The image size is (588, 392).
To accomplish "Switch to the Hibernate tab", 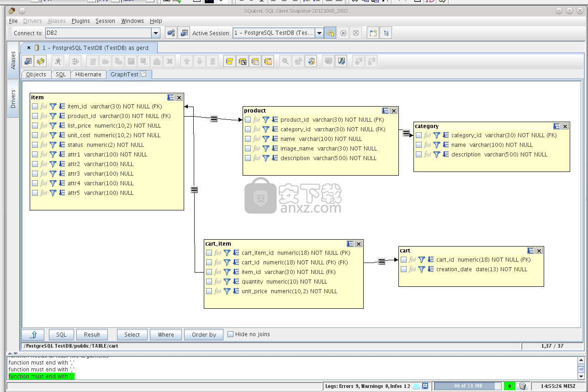I will [x=88, y=74].
